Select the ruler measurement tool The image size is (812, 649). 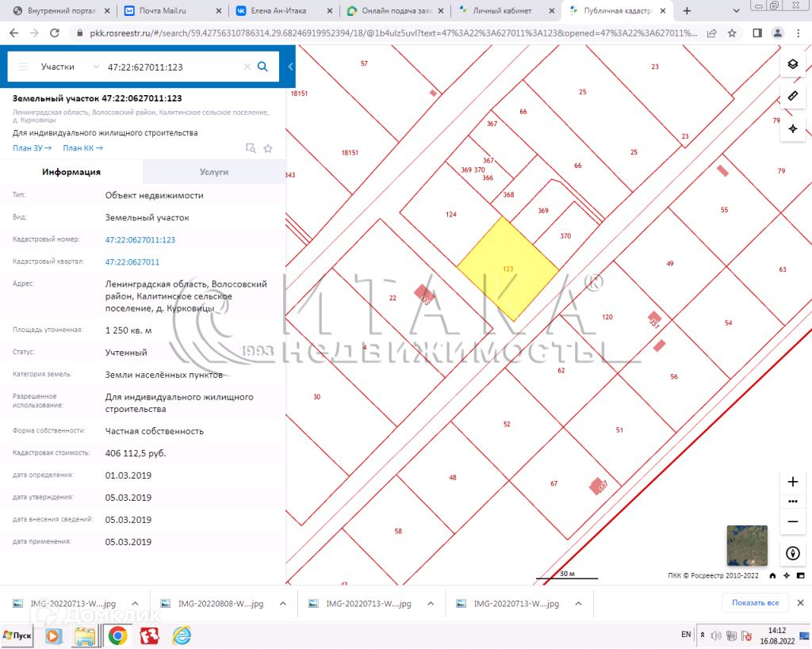click(792, 96)
